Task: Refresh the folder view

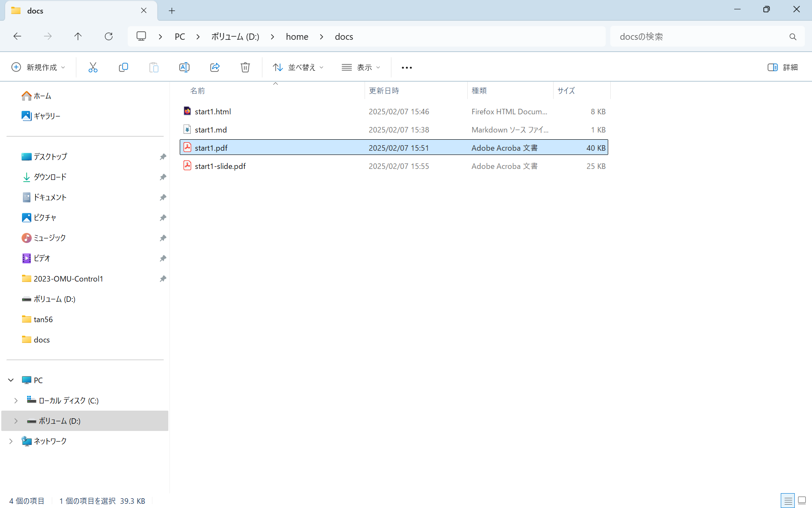Action: click(x=109, y=36)
